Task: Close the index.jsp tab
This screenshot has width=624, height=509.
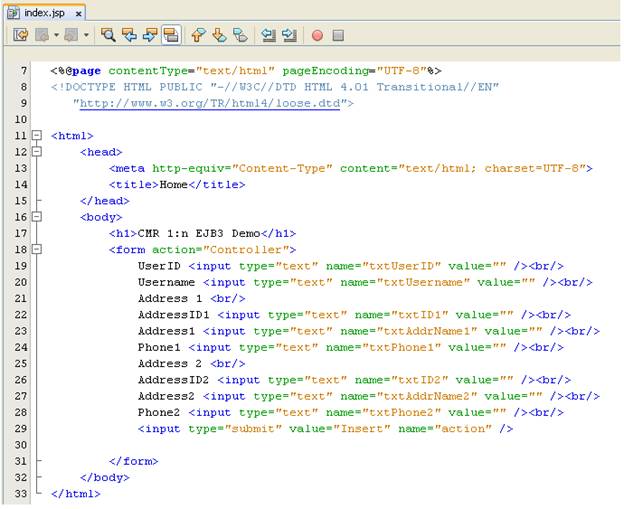Action: pos(78,14)
